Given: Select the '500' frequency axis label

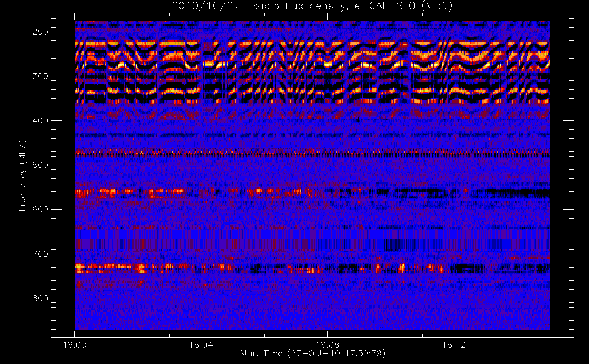Looking at the screenshot, I should (40, 165).
